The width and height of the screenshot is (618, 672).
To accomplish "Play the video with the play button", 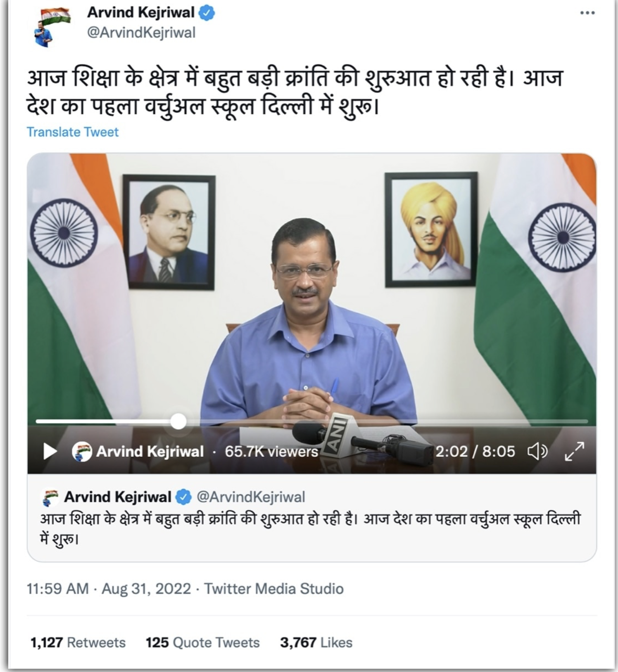I will (x=50, y=451).
